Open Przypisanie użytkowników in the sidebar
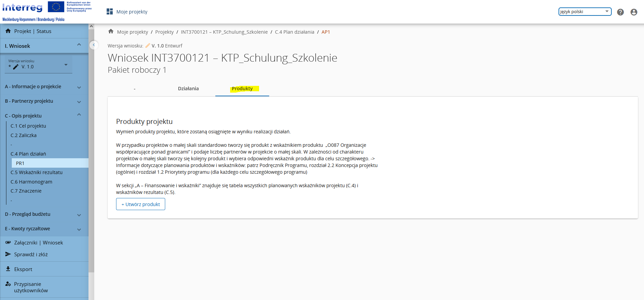Viewport: 644px width, 300px height. pyautogui.click(x=31, y=287)
